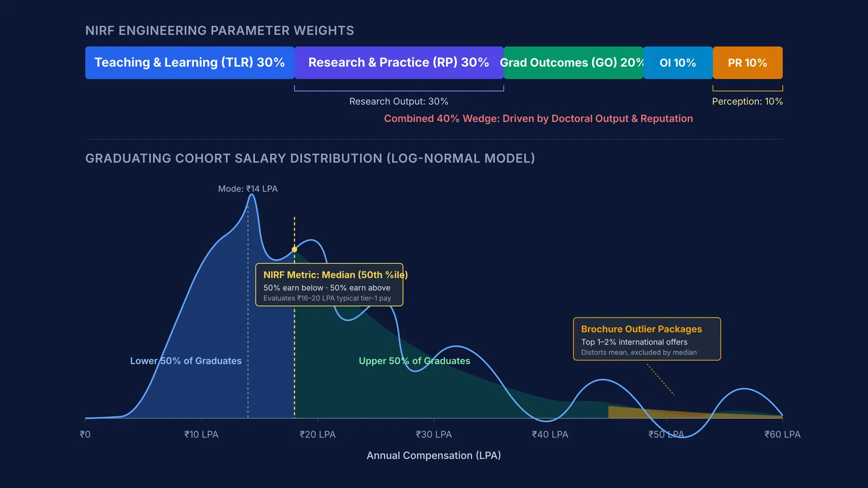Click the ₹50 LPA axis tick label

(666, 434)
